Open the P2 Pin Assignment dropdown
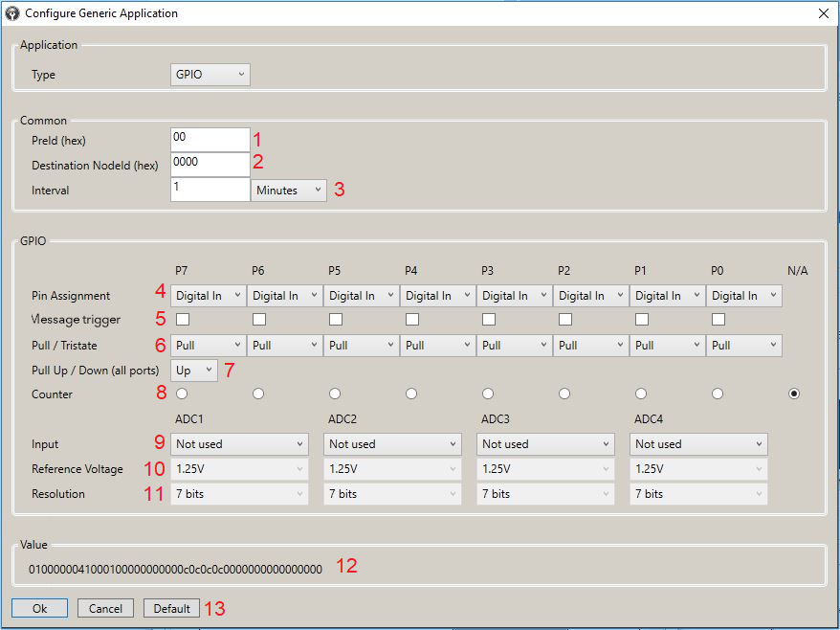 click(591, 296)
